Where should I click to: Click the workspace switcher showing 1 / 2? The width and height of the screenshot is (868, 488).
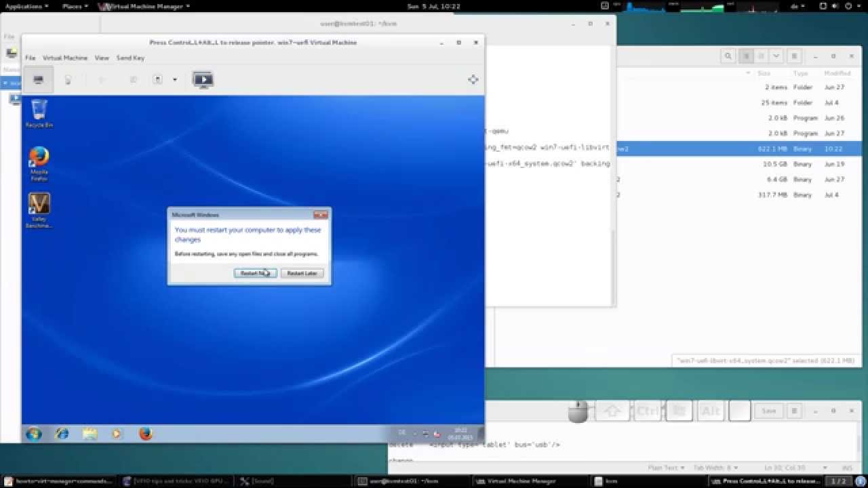coord(840,481)
